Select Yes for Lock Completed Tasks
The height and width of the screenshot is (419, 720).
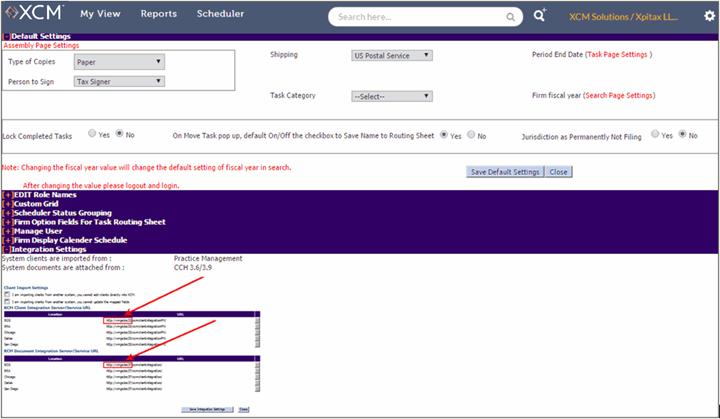92,133
